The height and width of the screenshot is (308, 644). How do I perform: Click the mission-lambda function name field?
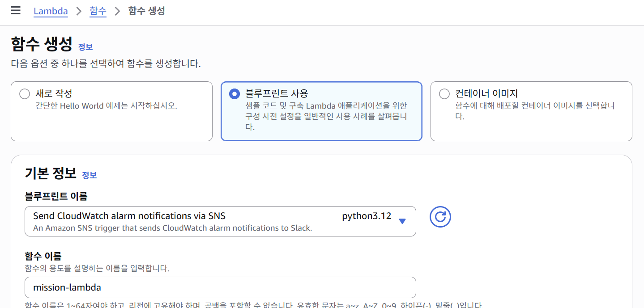pyautogui.click(x=220, y=287)
